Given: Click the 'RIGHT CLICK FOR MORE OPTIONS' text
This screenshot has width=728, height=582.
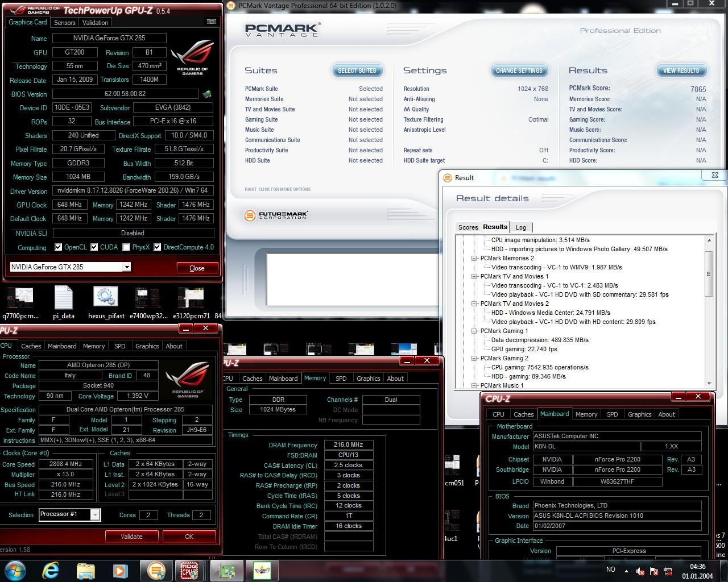Looking at the screenshot, I should pyautogui.click(x=278, y=189).
